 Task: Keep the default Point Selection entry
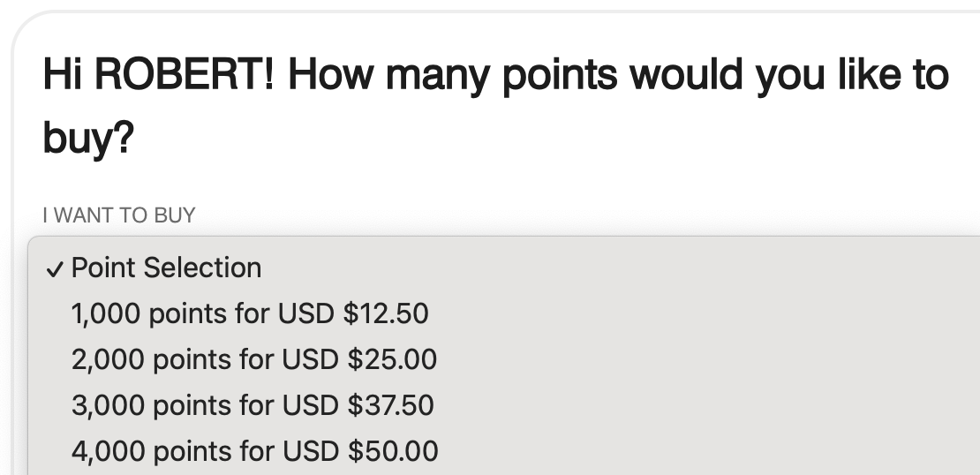(x=166, y=268)
